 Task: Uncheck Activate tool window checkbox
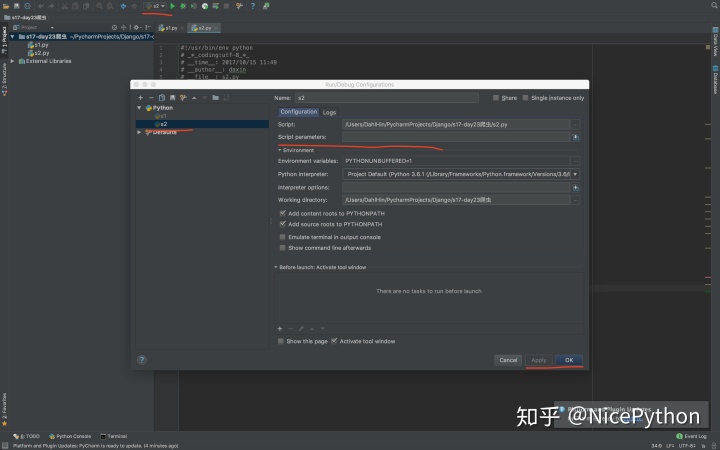point(334,341)
